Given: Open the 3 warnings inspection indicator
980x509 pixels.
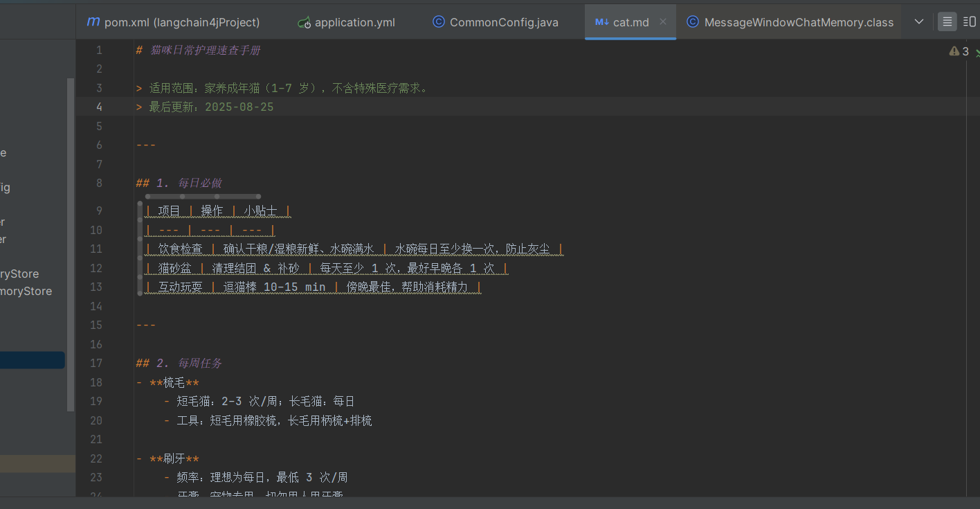Looking at the screenshot, I should (x=959, y=51).
